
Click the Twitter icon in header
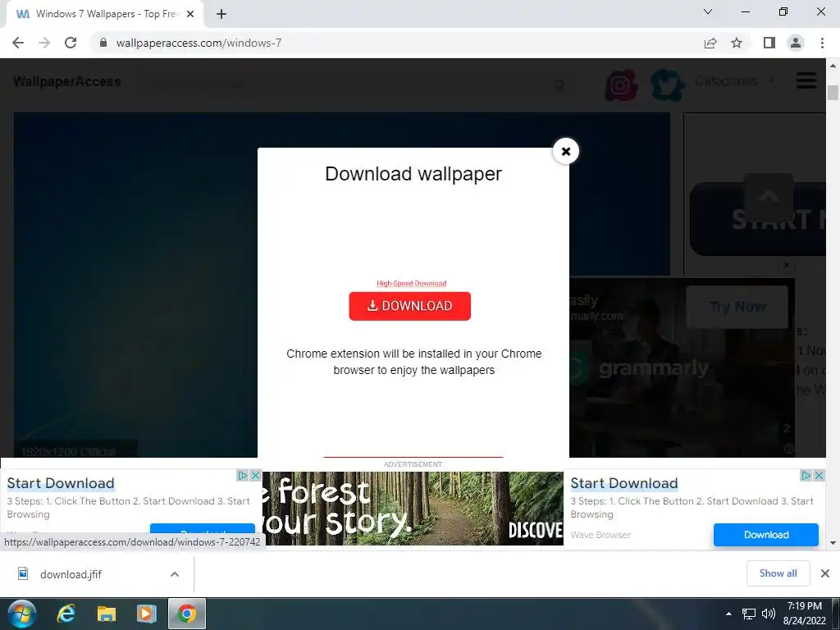tap(667, 84)
